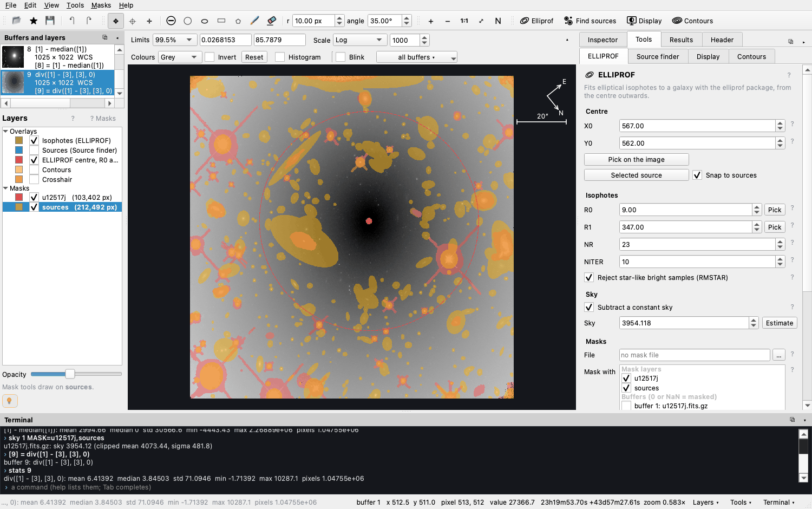Select the crosshair target tool
The height and width of the screenshot is (509, 812).
(133, 21)
